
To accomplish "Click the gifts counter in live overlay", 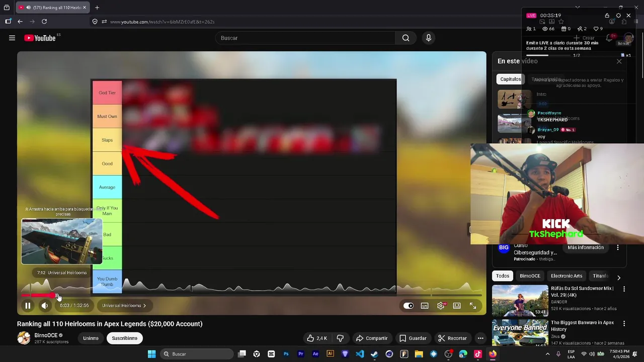I will [x=566, y=29].
